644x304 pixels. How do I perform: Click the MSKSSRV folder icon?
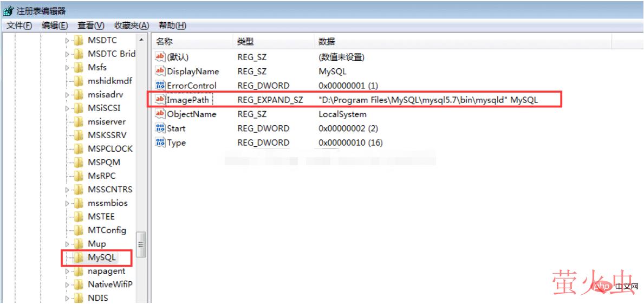click(x=79, y=135)
